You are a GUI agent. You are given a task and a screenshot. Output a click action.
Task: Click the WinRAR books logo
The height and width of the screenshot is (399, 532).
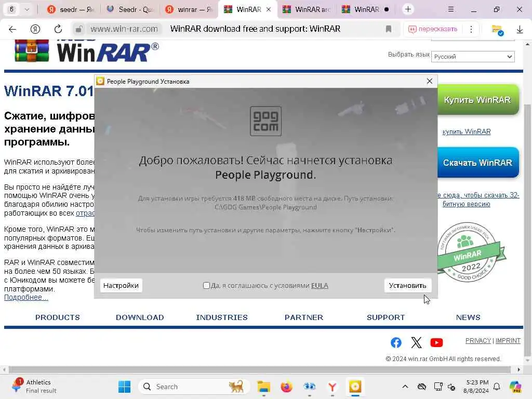(x=32, y=51)
